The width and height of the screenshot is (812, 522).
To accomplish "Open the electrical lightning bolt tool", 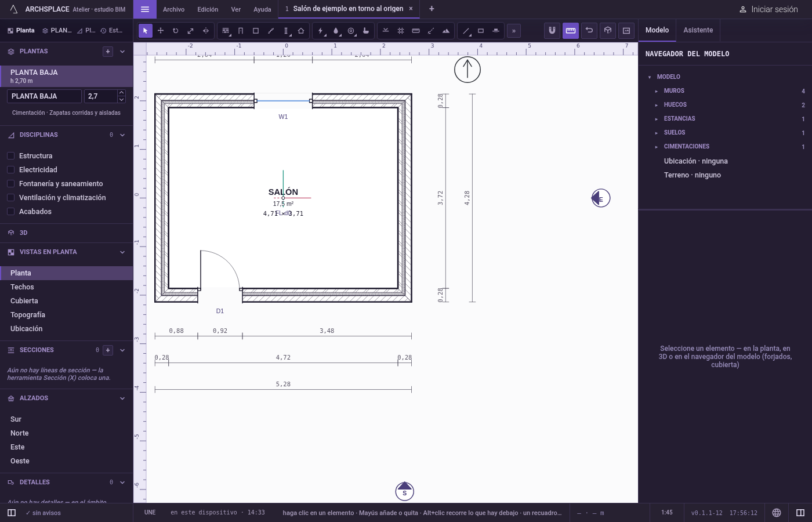I will [321, 31].
